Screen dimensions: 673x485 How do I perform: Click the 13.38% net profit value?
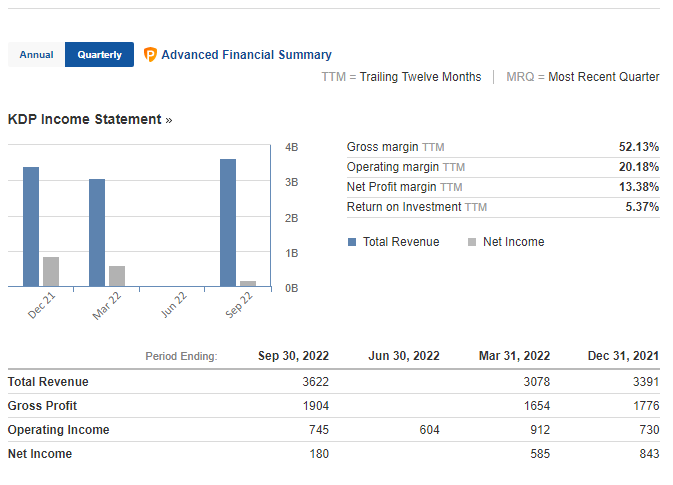pos(639,187)
